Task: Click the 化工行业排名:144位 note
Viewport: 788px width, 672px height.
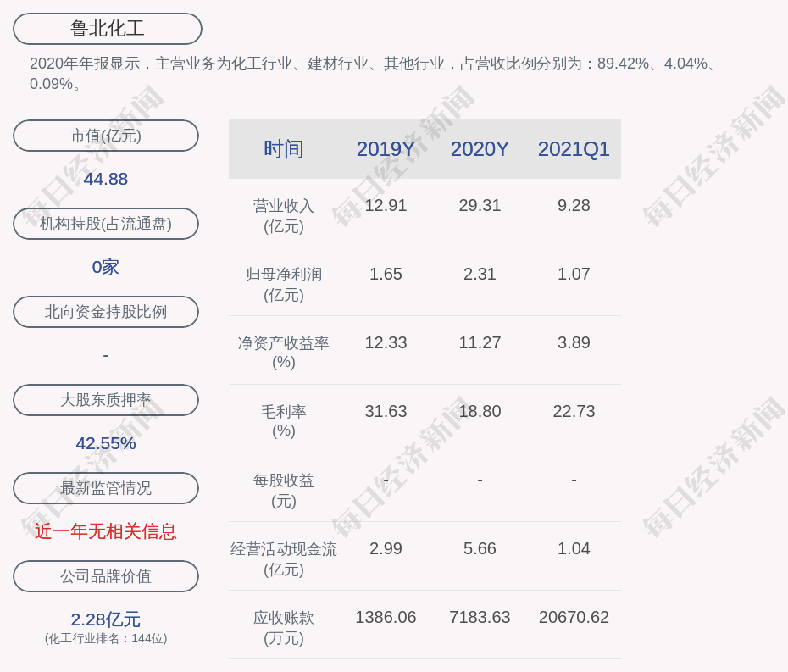Action: pos(106,638)
